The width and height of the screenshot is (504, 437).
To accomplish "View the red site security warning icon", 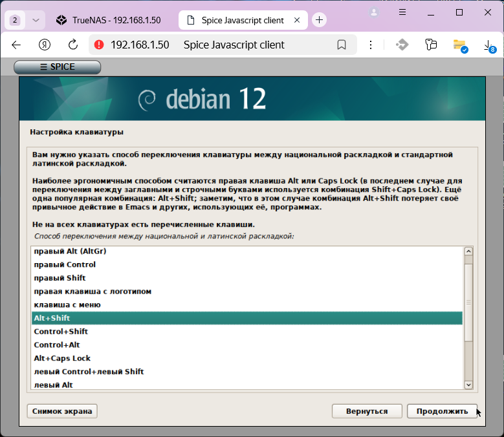I will pyautogui.click(x=99, y=45).
